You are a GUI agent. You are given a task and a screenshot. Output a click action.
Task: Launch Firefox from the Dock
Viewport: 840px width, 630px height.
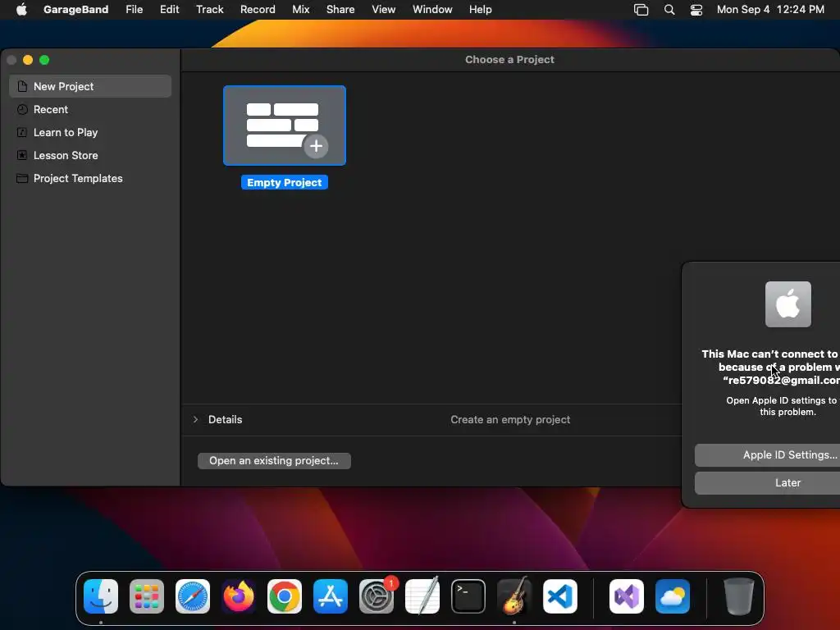[x=239, y=596]
